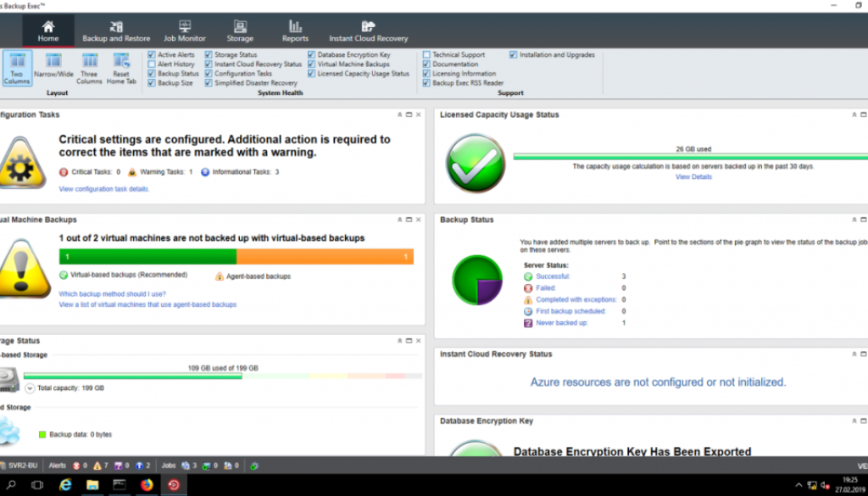Screen dimensions: 868x496
Task: Collapse the Configuration Tasks panel
Action: tap(400, 114)
